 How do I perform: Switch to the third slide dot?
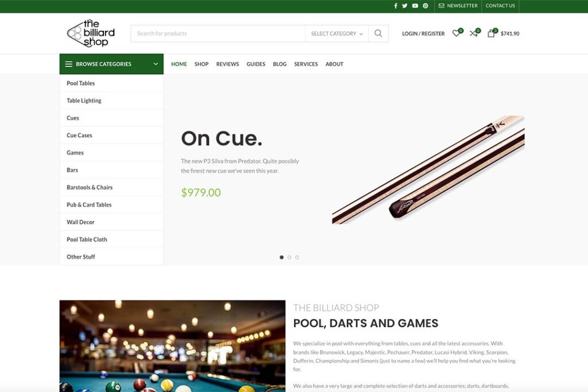click(297, 257)
